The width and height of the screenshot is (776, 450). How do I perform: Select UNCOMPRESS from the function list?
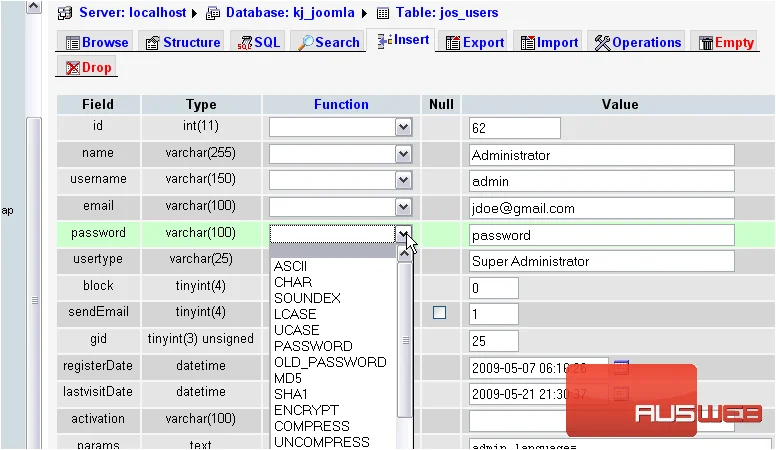click(x=335, y=442)
